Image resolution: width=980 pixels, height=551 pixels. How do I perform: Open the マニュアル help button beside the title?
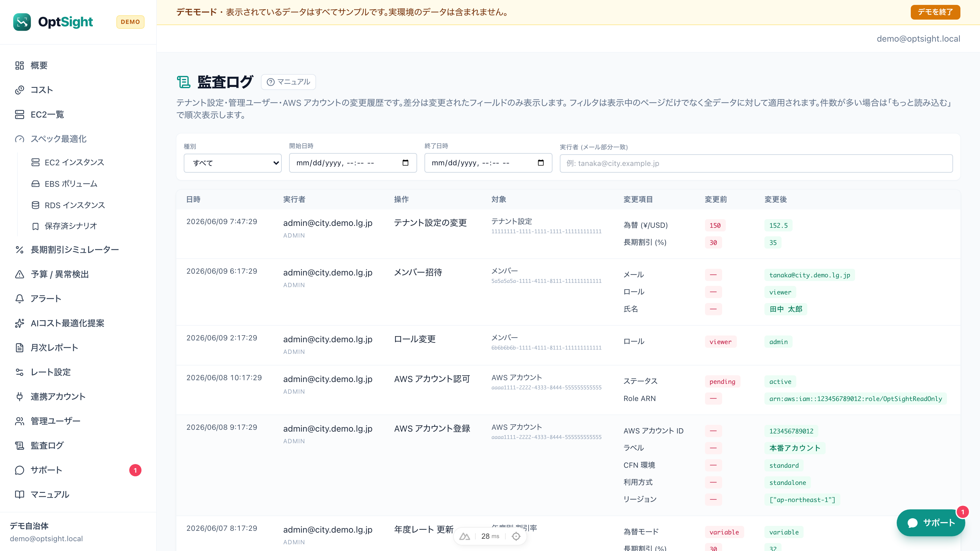288,82
